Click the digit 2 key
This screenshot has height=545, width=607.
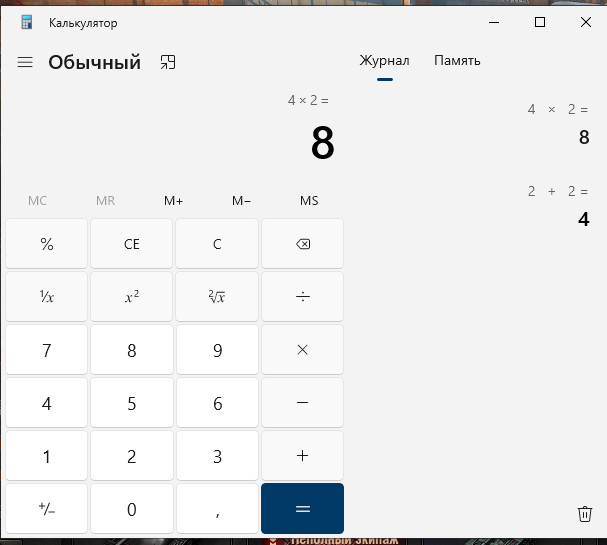tap(132, 456)
